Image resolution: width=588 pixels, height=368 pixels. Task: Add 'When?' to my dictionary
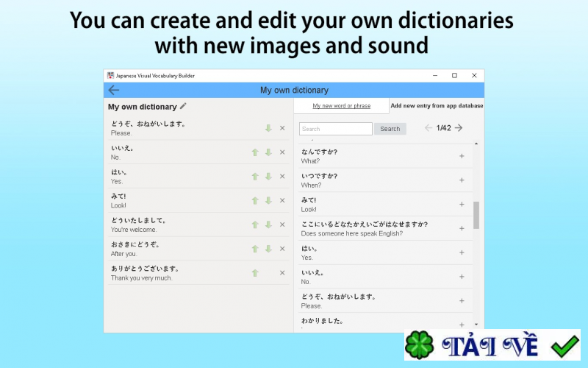(x=462, y=180)
